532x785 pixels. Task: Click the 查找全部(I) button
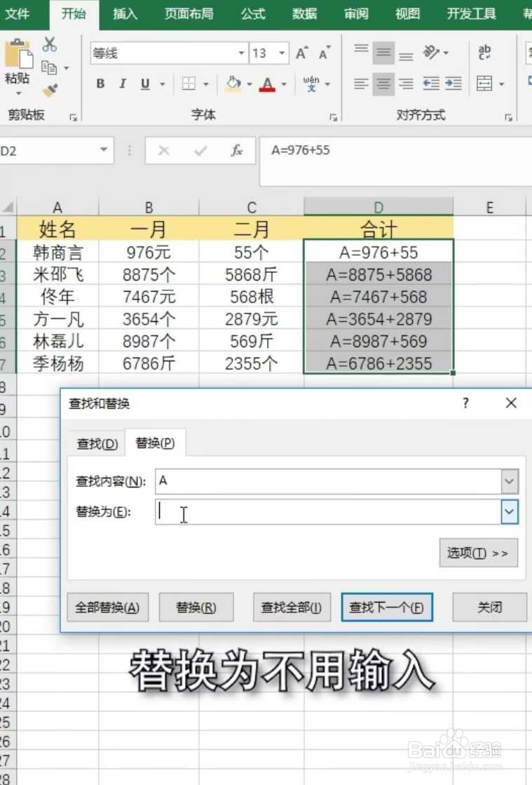tap(292, 608)
